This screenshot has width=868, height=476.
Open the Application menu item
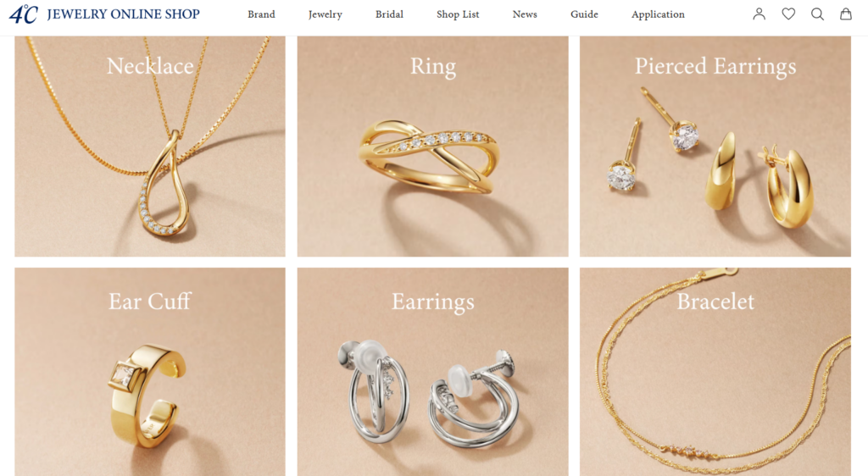pyautogui.click(x=658, y=14)
